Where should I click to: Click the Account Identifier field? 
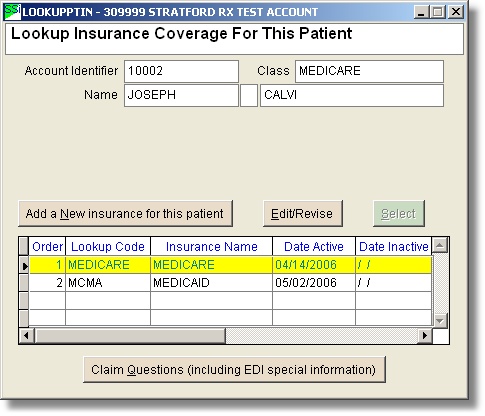click(181, 71)
